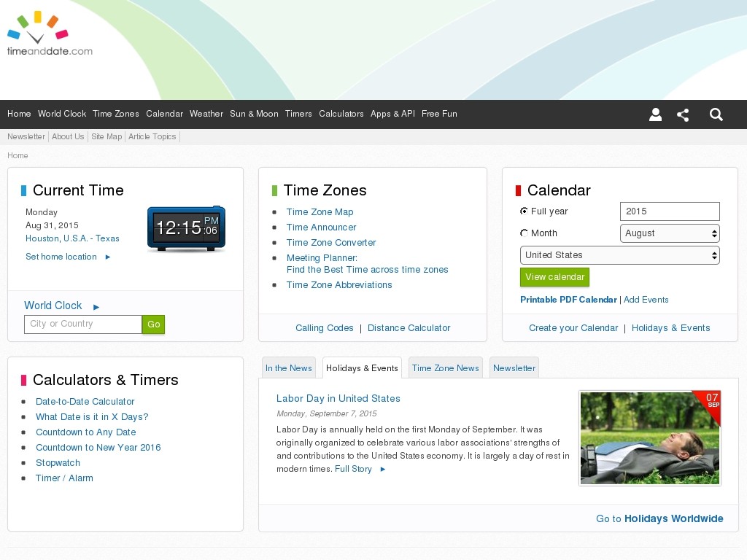Click arrow icon beside World Clock heading
This screenshot has width=747, height=560.
coord(96,307)
